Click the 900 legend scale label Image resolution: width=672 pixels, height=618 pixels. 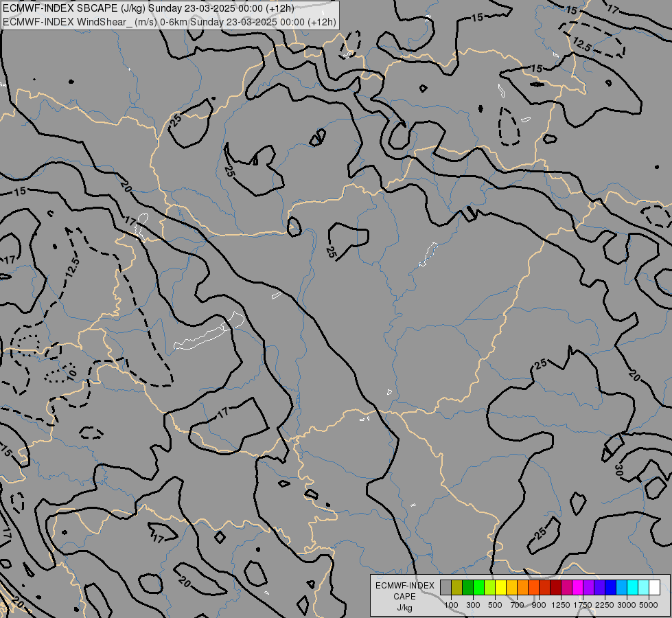539,605
